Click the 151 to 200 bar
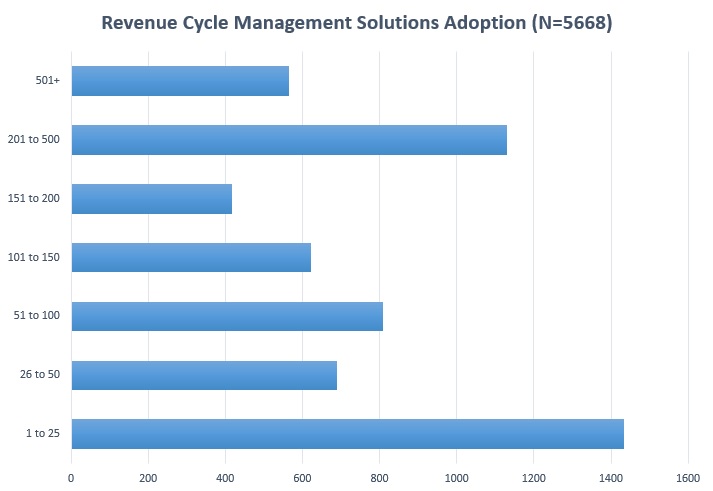This screenshot has width=713, height=491. pos(151,199)
